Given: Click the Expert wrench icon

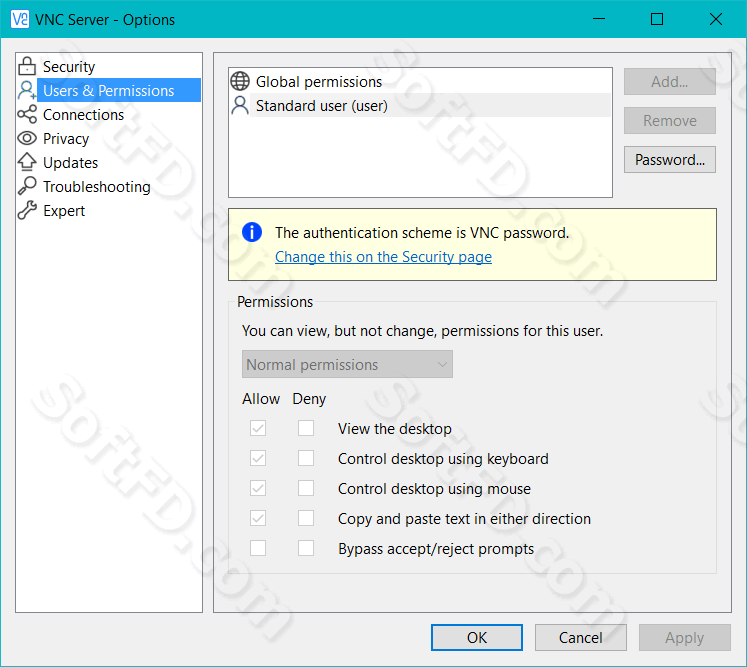Looking at the screenshot, I should click(27, 210).
